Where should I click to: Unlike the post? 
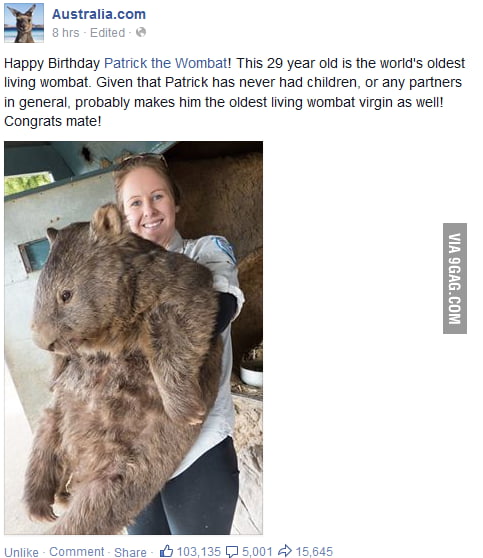click(21, 552)
